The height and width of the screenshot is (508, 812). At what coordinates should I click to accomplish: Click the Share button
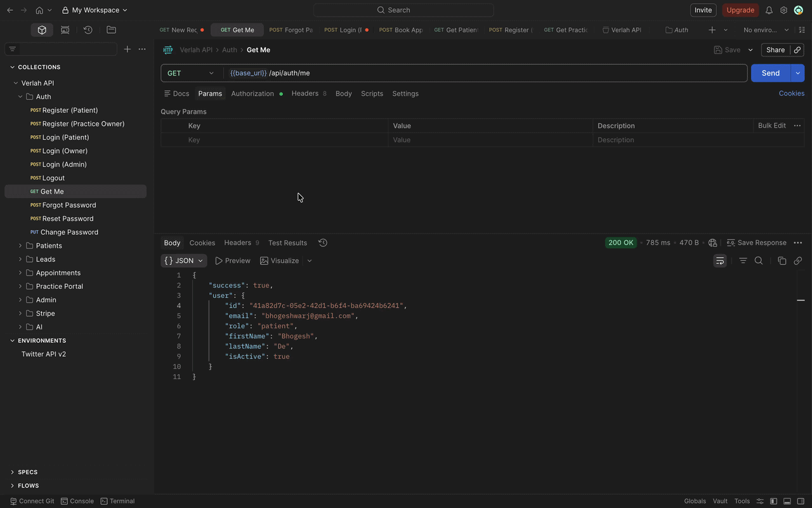click(776, 50)
